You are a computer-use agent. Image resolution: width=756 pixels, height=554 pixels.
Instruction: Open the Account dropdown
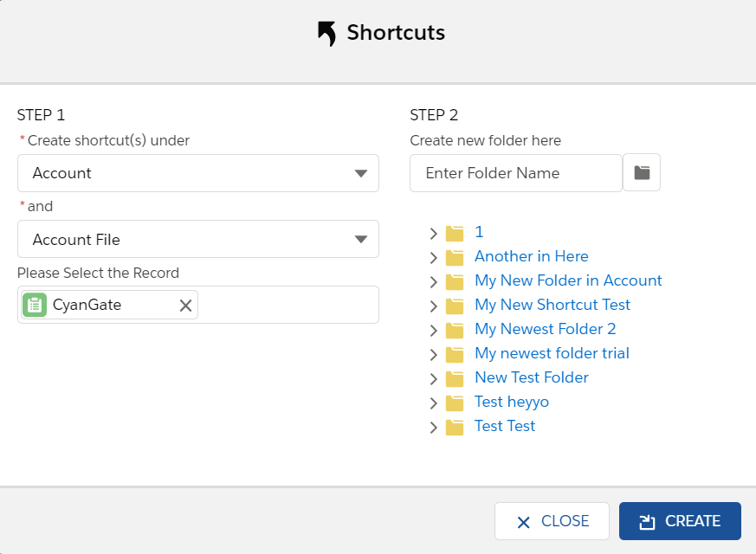[198, 173]
